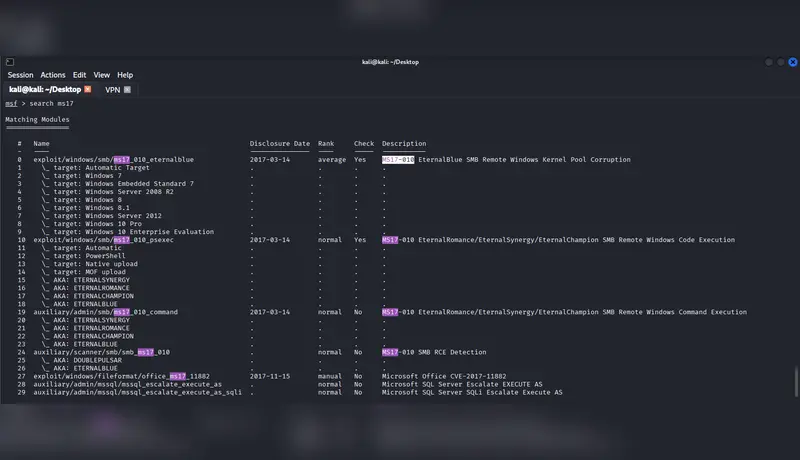
Task: Click the 'search ms17' command text
Action: click(x=52, y=104)
